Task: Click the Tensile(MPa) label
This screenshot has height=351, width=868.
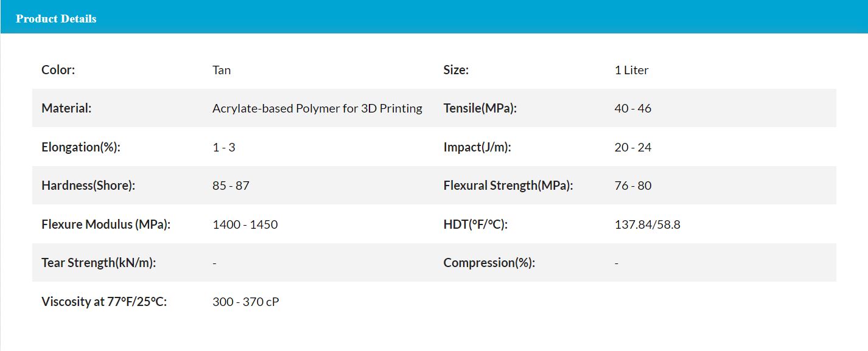Action: pos(480,108)
